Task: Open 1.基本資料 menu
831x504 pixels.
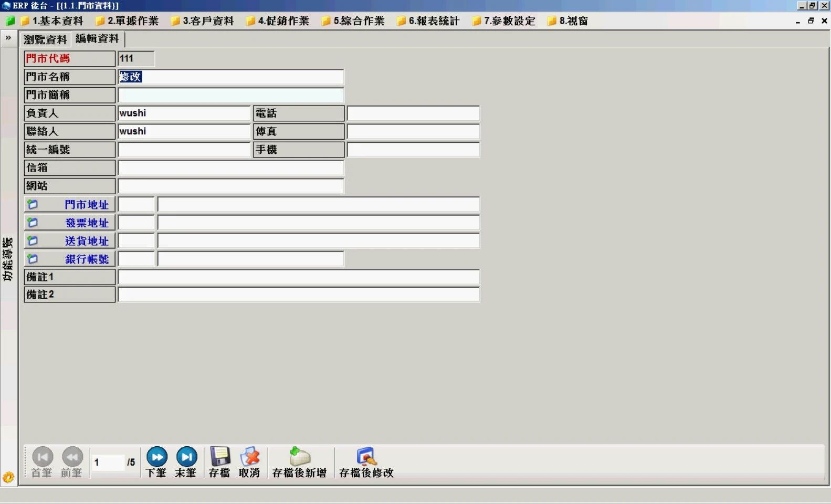Action: (x=52, y=21)
